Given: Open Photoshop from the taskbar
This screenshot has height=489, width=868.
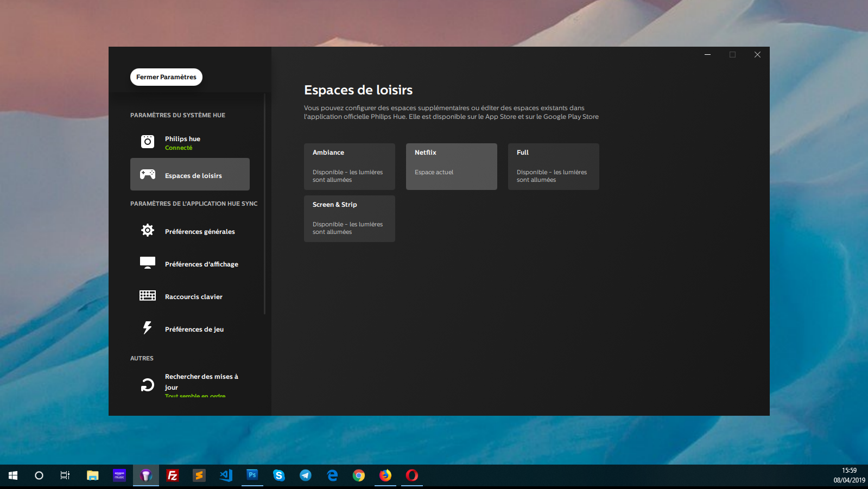Looking at the screenshot, I should pos(252,475).
